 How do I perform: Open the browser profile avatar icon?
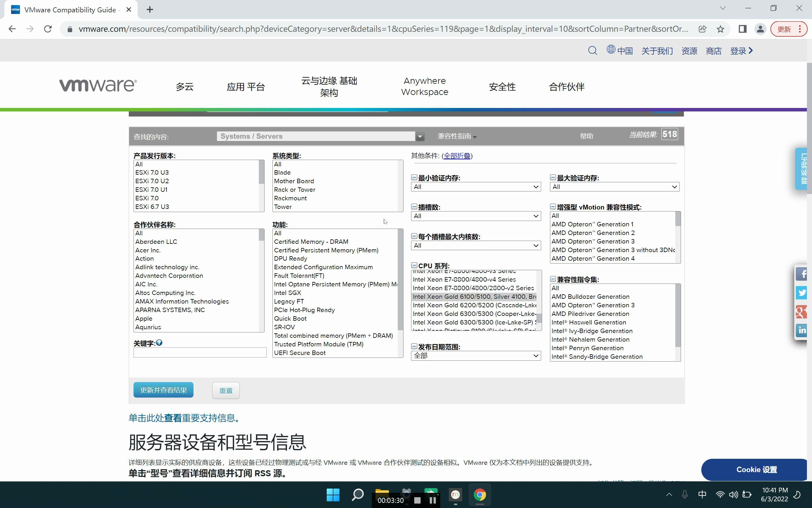(x=760, y=29)
